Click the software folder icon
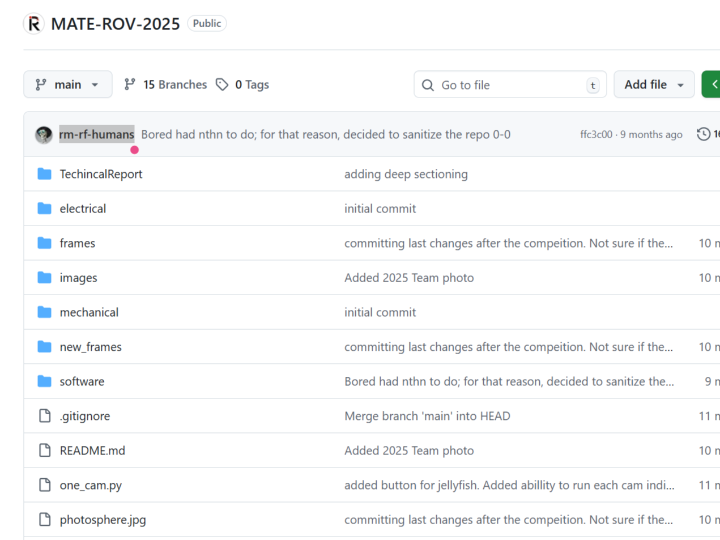720x540 pixels. pos(44,381)
